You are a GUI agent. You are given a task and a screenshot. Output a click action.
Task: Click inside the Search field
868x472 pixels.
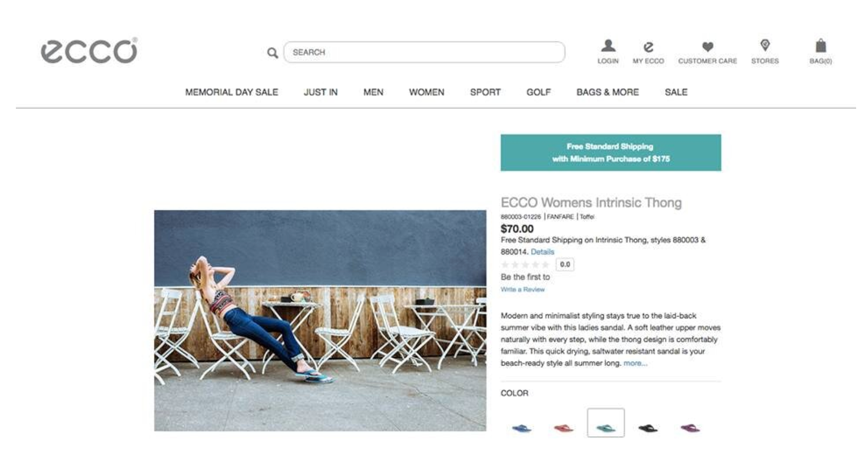[424, 52]
